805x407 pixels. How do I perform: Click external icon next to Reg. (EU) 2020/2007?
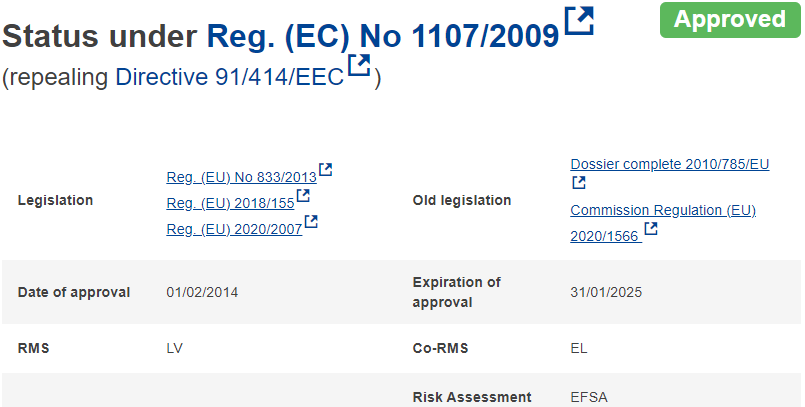311,222
